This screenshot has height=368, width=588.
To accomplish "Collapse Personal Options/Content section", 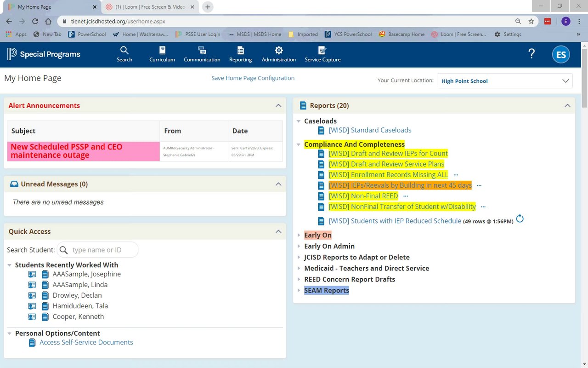I will pos(10,333).
